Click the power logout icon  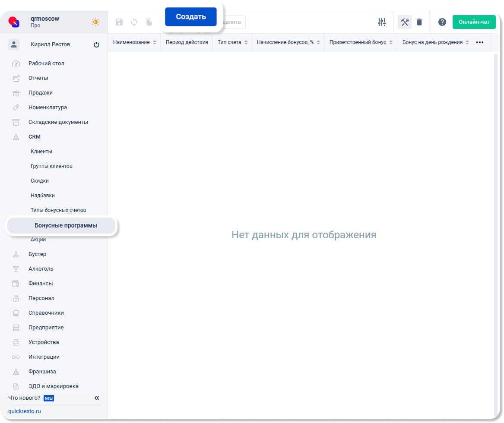coord(96,44)
